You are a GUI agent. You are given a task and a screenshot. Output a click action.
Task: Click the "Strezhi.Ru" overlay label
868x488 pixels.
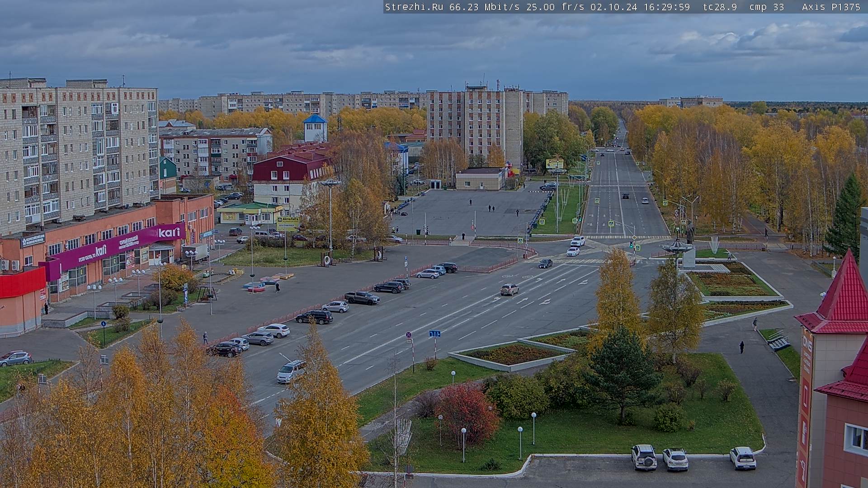click(414, 7)
